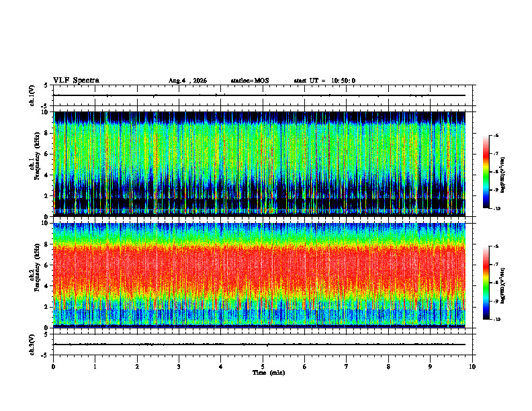This screenshot has height=411, width=532.
Task: Click the ch.2 frequency tick label "8"
Action: pos(47,244)
